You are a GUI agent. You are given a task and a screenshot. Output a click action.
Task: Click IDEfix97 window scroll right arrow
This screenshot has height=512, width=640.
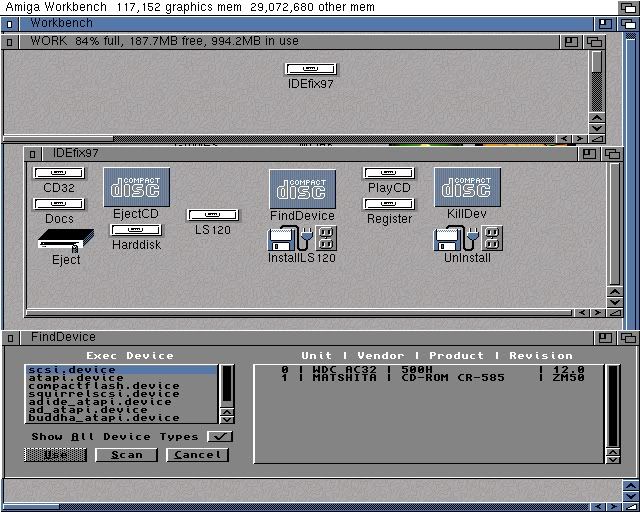pyautogui.click(x=598, y=313)
